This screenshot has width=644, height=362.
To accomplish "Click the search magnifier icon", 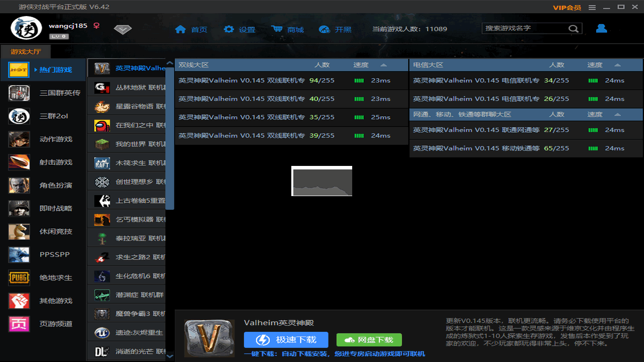I will (x=573, y=29).
